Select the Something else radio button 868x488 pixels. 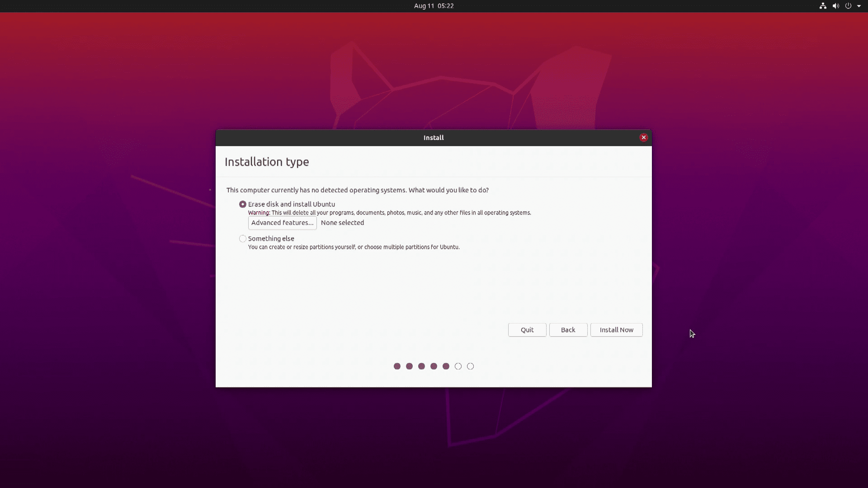tap(242, 238)
